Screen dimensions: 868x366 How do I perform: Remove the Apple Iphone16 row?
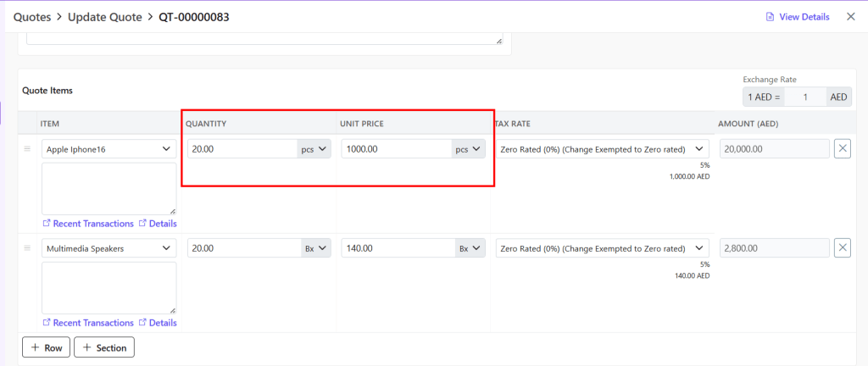[x=843, y=149]
